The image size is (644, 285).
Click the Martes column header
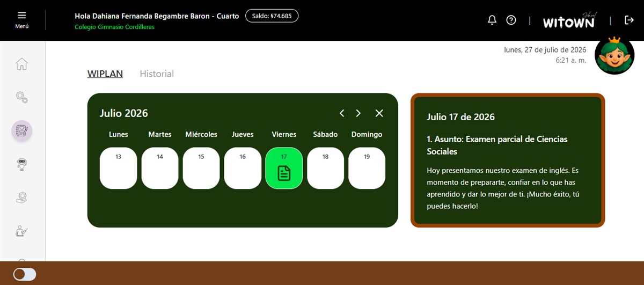[160, 134]
